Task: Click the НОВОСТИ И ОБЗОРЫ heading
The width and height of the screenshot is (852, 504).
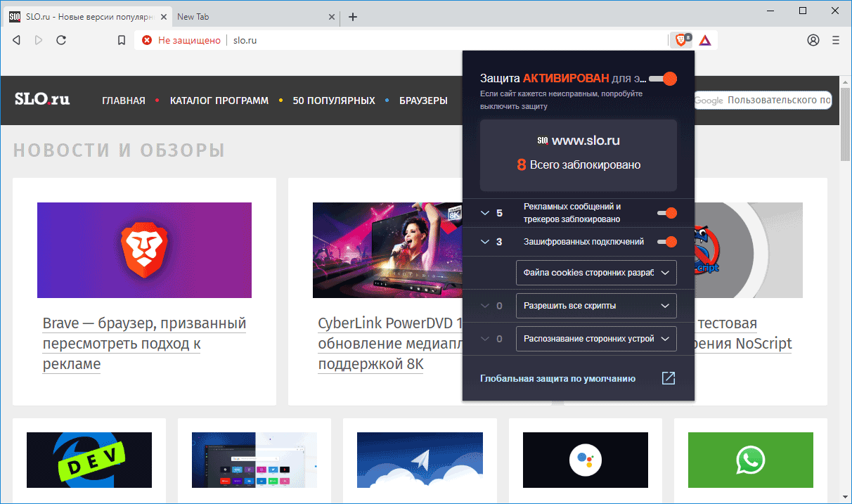Action: pos(119,150)
